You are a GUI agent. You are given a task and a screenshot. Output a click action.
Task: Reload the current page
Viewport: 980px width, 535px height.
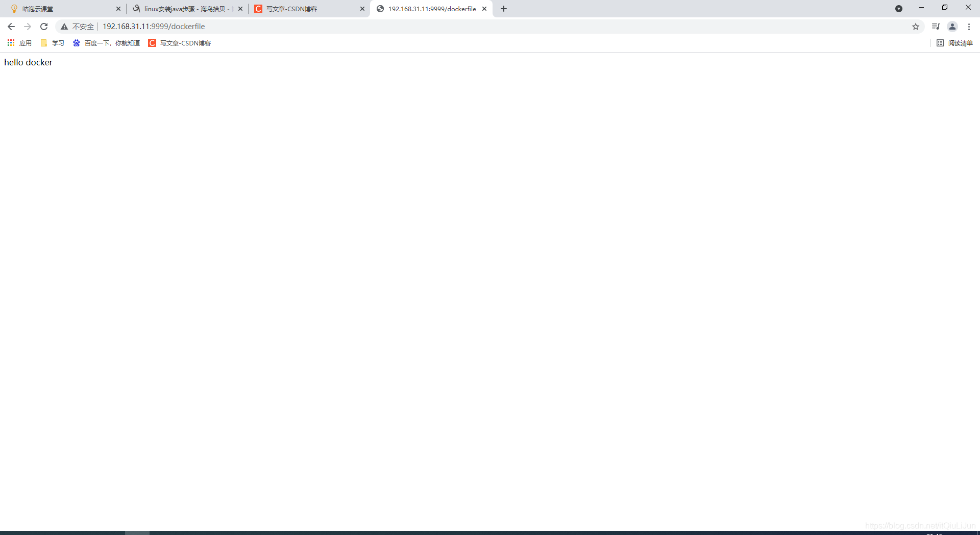44,27
